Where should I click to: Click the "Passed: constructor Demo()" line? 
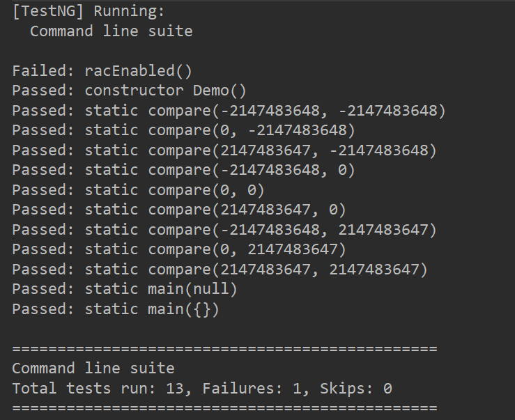(129, 91)
